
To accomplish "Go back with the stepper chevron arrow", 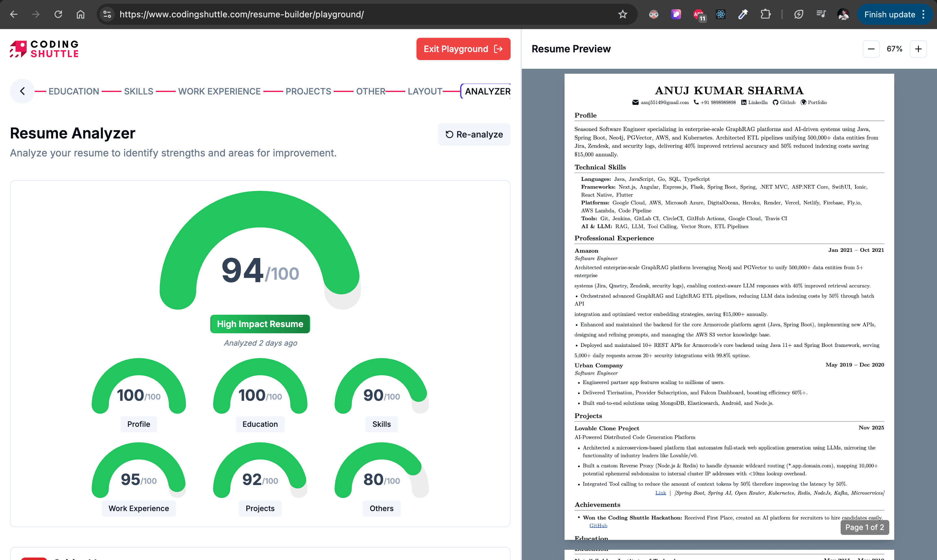I will click(x=22, y=91).
